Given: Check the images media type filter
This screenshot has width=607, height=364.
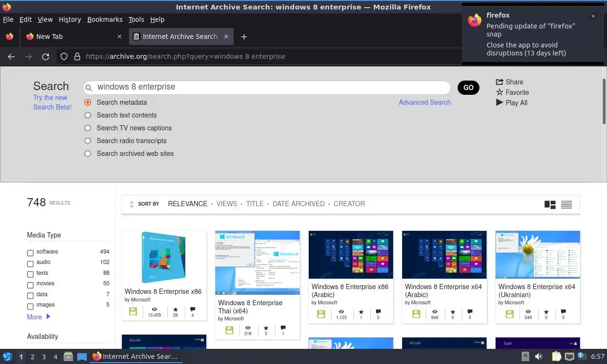Looking at the screenshot, I should (30, 307).
